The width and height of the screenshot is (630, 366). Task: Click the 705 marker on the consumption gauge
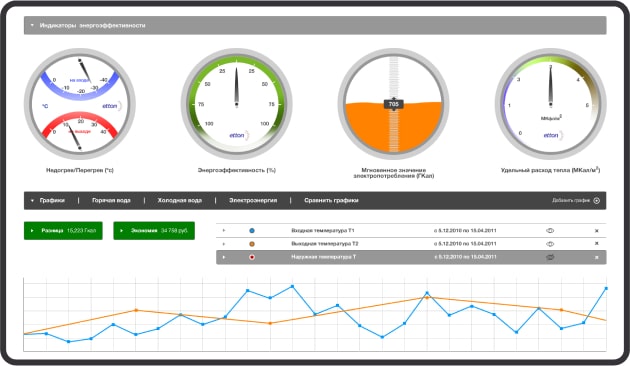(x=393, y=104)
